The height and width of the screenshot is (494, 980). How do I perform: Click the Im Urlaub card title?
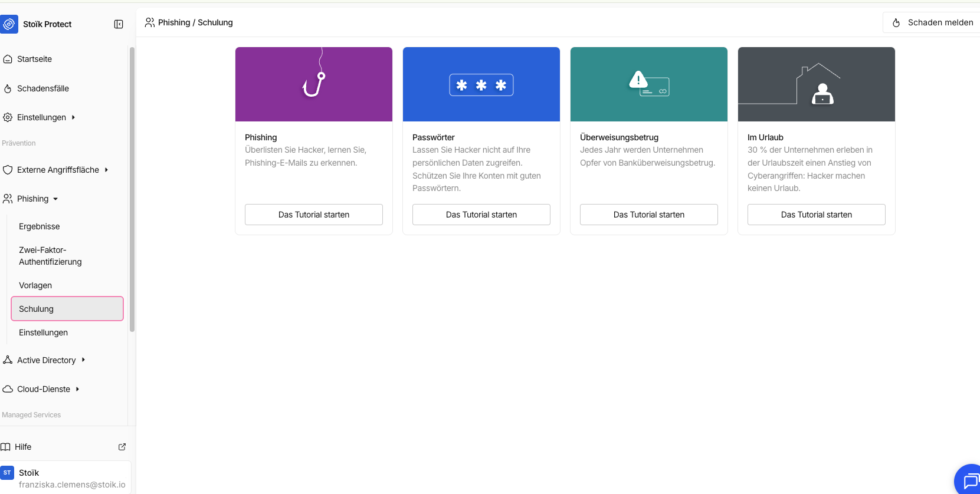pyautogui.click(x=765, y=137)
